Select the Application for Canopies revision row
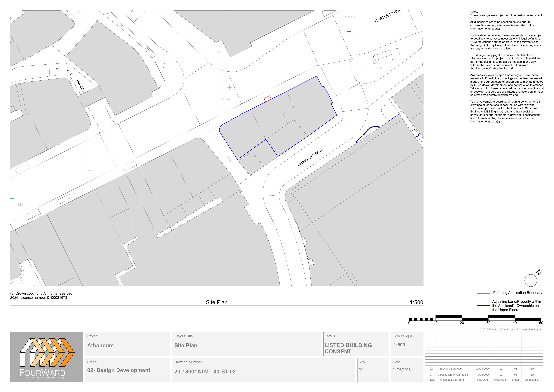 point(484,375)
